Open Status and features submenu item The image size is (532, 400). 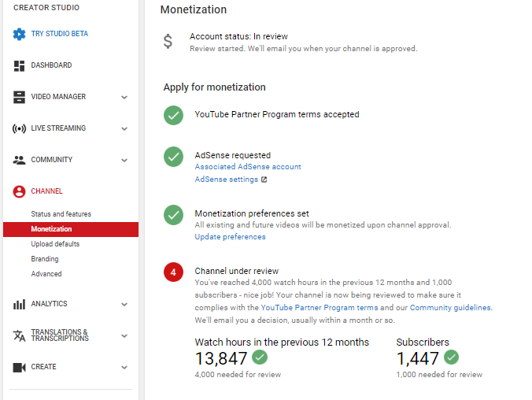61,214
